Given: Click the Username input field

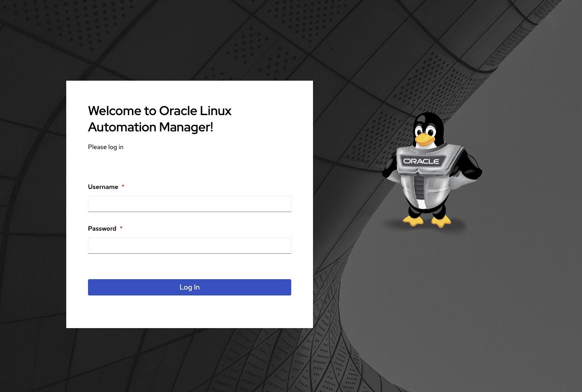Looking at the screenshot, I should (189, 204).
